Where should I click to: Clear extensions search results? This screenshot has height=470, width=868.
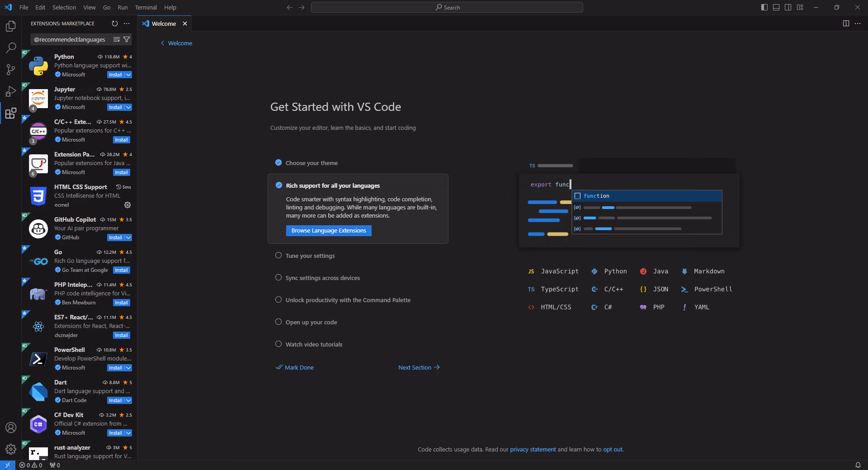(117, 39)
